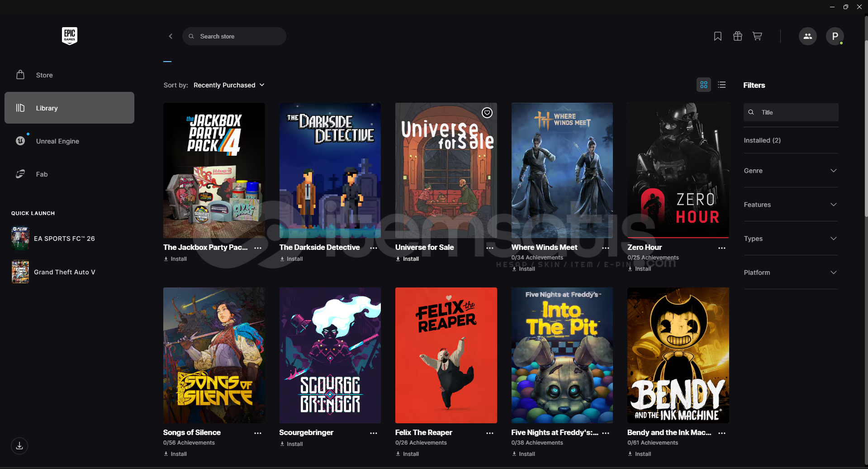Click the Felix The Reaper title text
Screen dimensions: 868x469
coord(424,432)
